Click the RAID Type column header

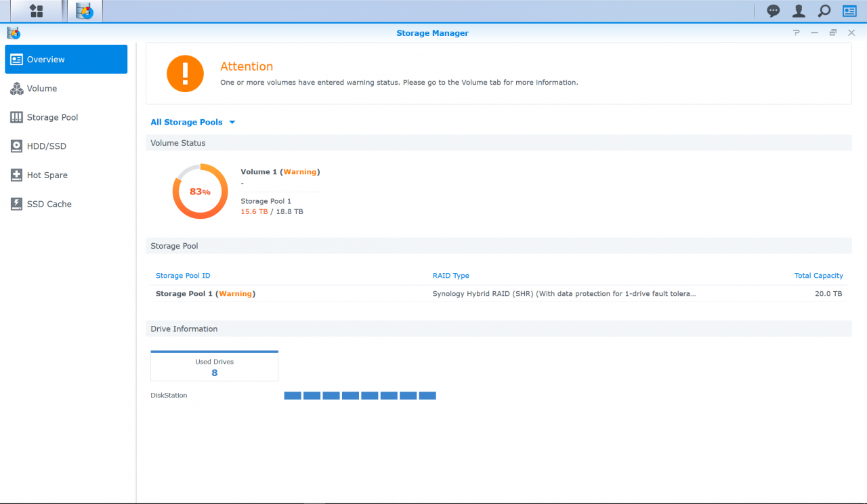[x=451, y=276]
